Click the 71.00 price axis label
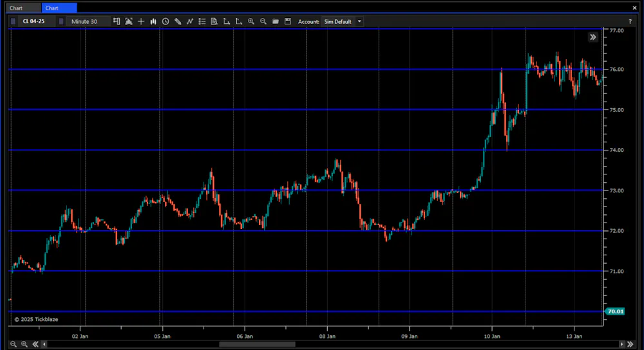Viewport: 644px width, 350px height. [616, 272]
